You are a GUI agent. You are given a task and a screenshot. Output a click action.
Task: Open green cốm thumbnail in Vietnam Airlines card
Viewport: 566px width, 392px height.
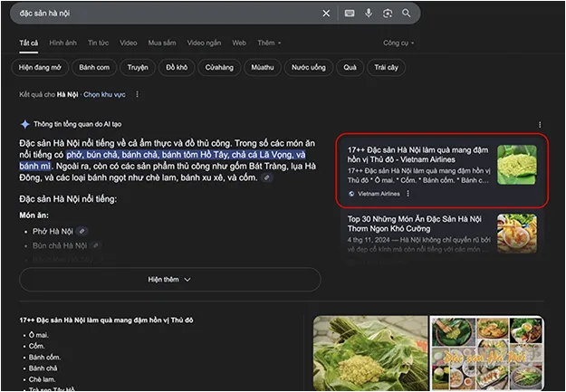517,165
